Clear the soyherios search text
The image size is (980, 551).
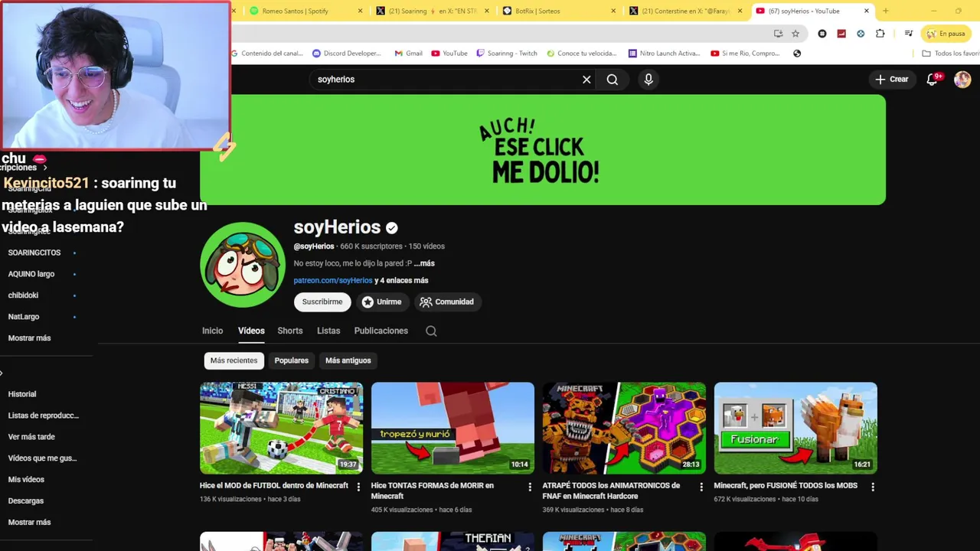click(x=586, y=80)
